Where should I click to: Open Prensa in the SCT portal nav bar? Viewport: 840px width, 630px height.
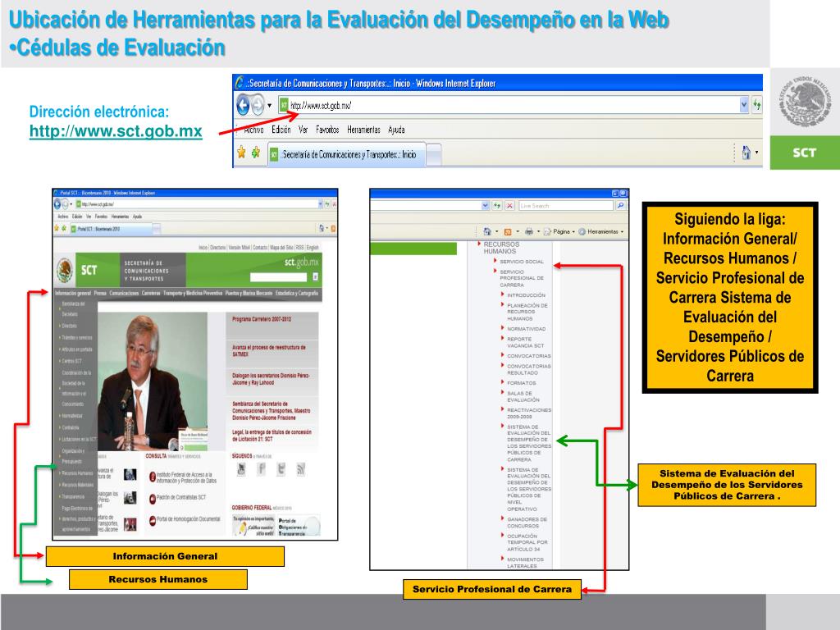[100, 294]
